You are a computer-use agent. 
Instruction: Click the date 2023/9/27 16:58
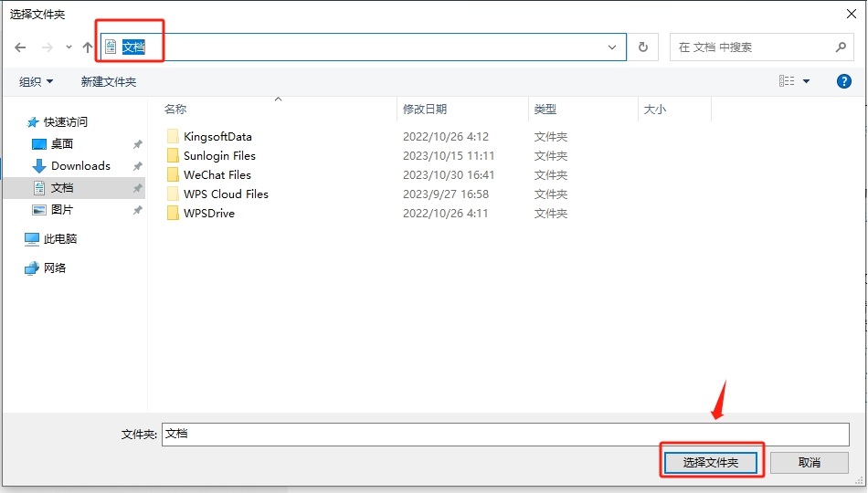tap(446, 194)
